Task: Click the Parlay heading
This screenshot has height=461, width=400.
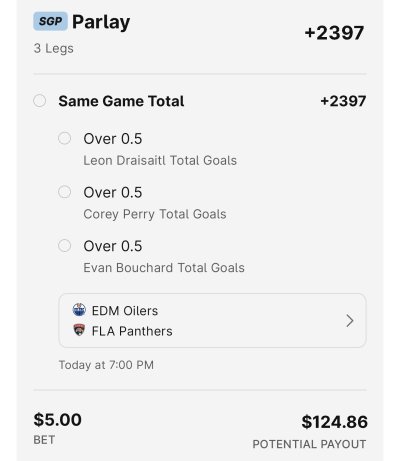Action: [101, 22]
